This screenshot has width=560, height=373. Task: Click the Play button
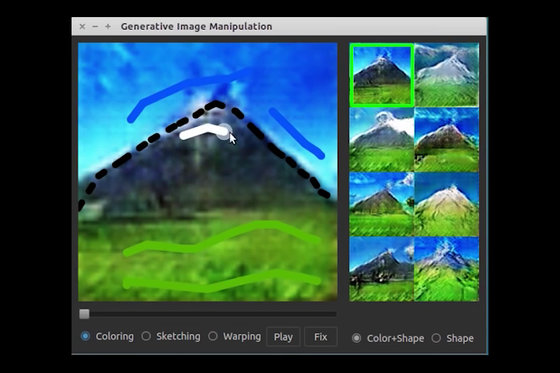click(x=283, y=337)
